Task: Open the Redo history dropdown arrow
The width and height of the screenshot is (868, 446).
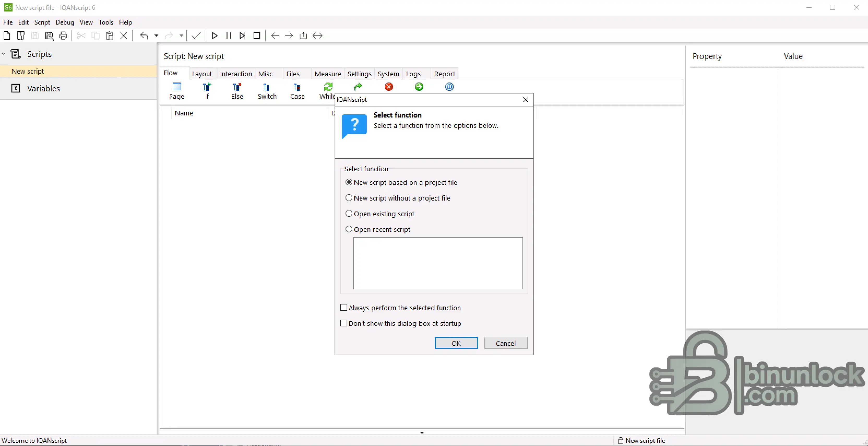Action: click(181, 36)
